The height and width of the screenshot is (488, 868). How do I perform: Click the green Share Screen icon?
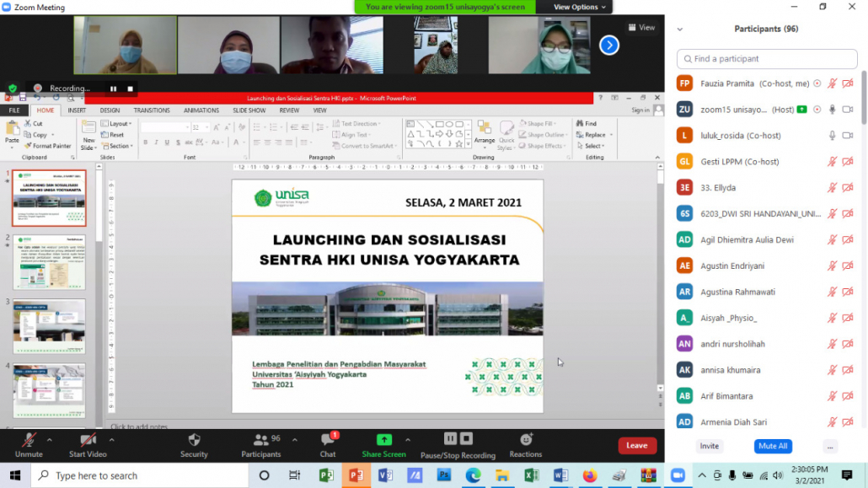(x=383, y=440)
